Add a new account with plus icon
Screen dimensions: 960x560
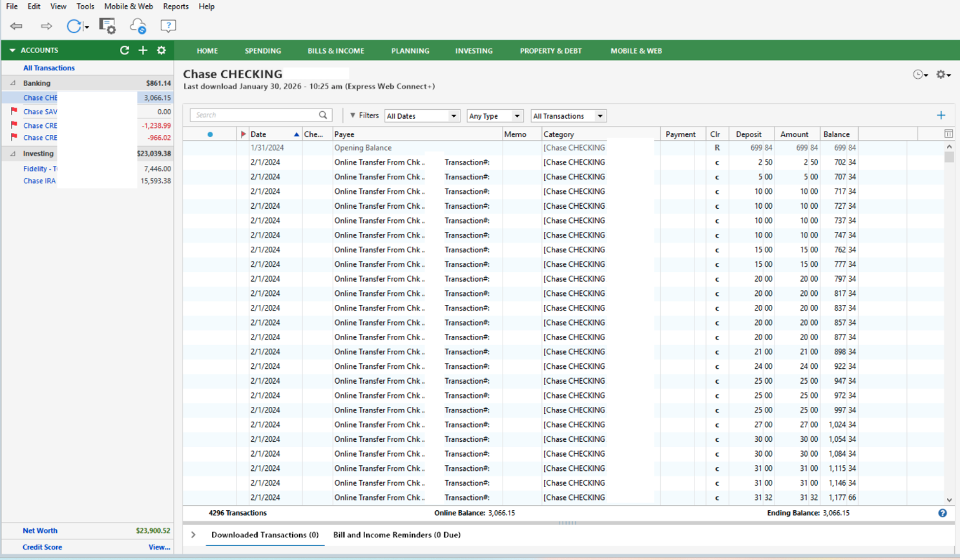143,50
